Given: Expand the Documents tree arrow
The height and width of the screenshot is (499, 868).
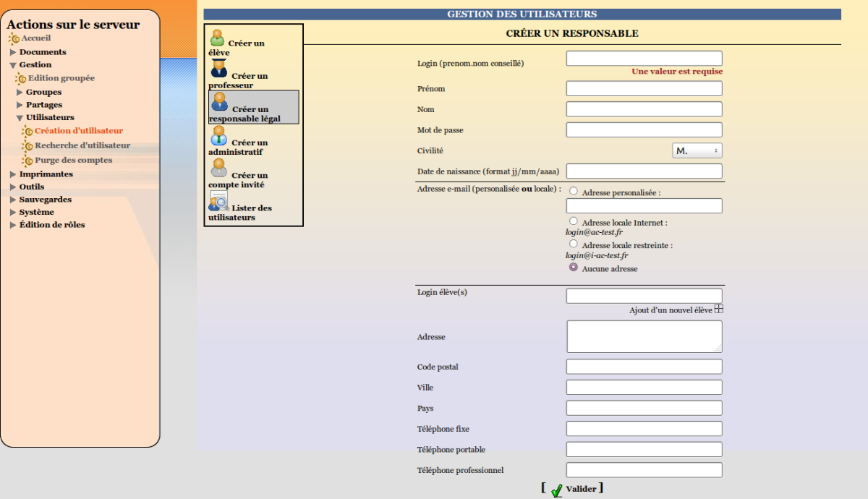Looking at the screenshot, I should coord(13,52).
